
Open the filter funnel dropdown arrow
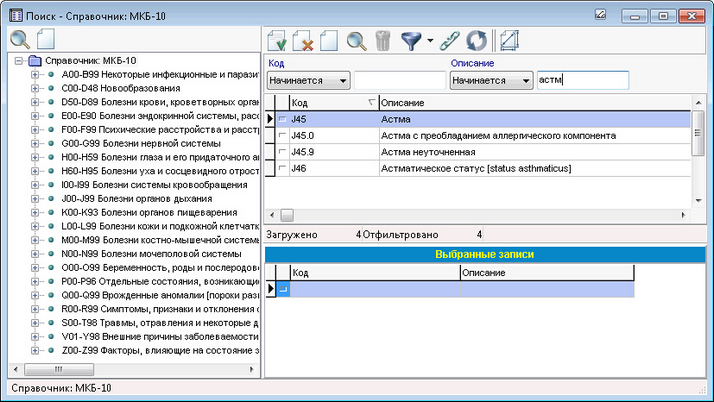tap(430, 41)
